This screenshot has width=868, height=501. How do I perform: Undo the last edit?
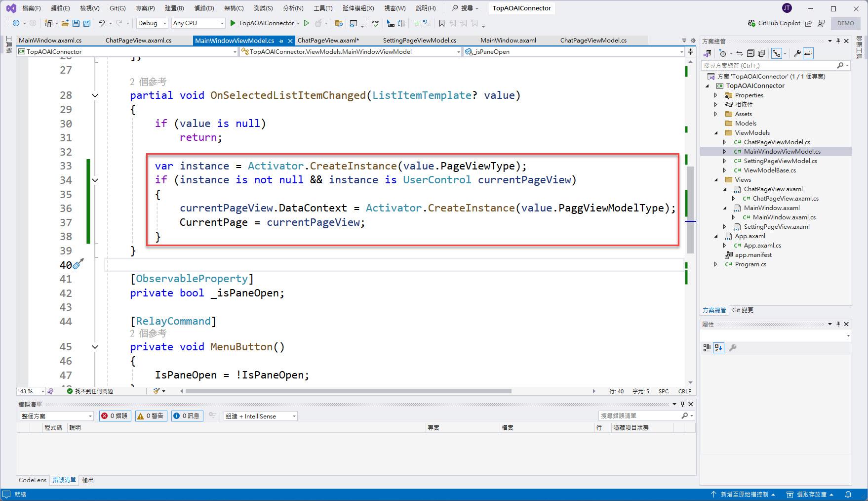tap(101, 23)
